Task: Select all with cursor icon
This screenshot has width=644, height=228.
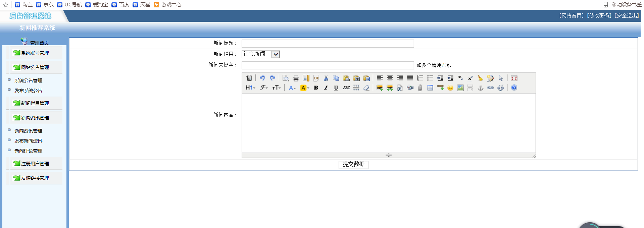Action: point(501,78)
